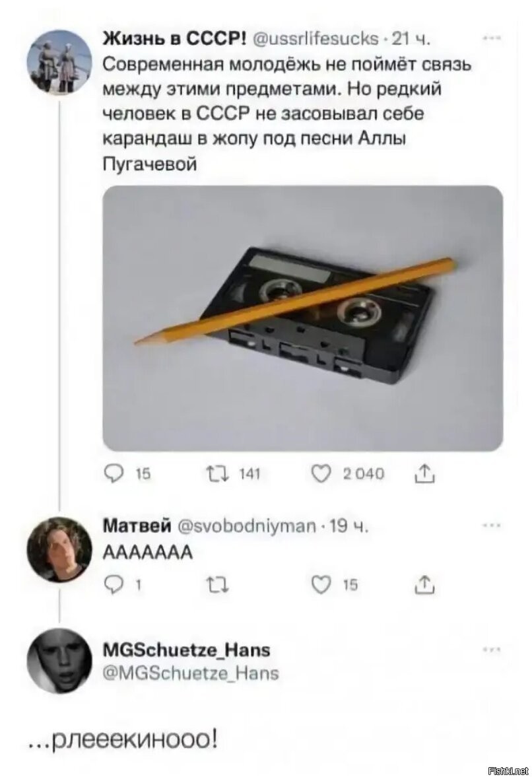Visit the @ussrlifesucks handle
The width and height of the screenshot is (532, 779).
coord(316,39)
